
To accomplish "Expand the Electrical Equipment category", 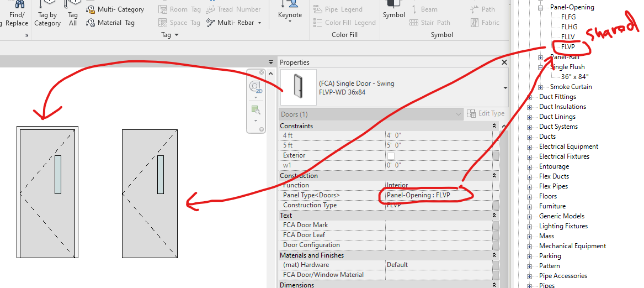I will [530, 147].
